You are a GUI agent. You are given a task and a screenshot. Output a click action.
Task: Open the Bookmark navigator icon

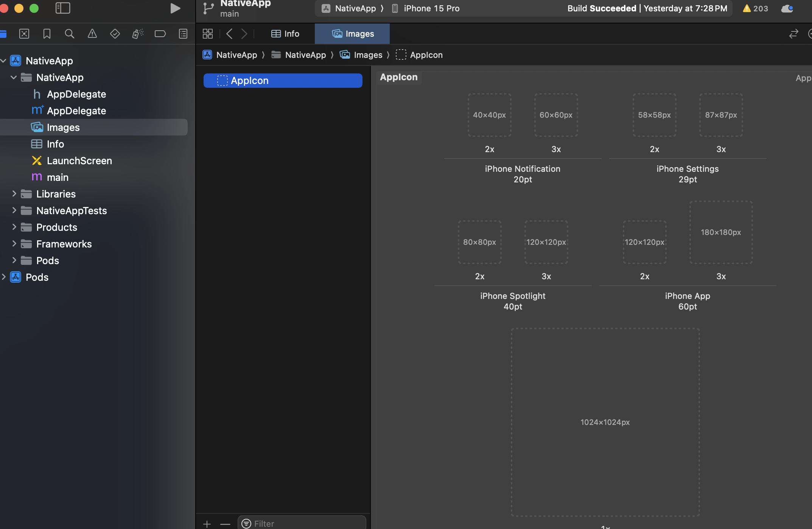[x=47, y=34]
